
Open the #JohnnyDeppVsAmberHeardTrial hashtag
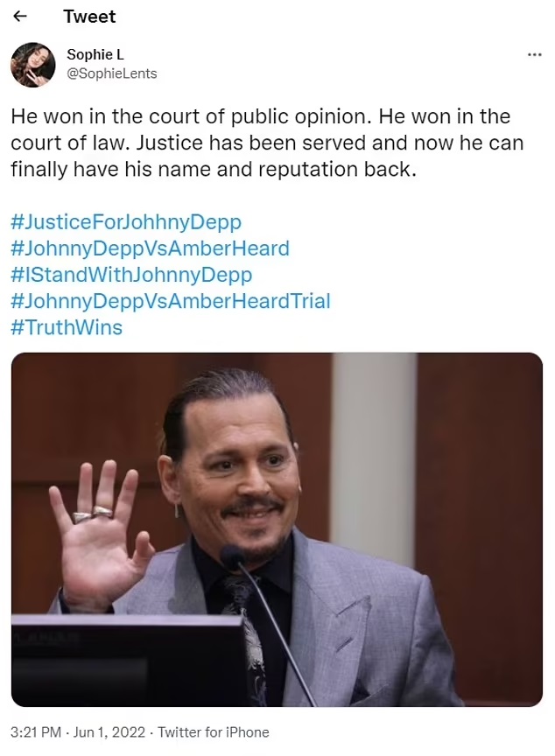171,301
